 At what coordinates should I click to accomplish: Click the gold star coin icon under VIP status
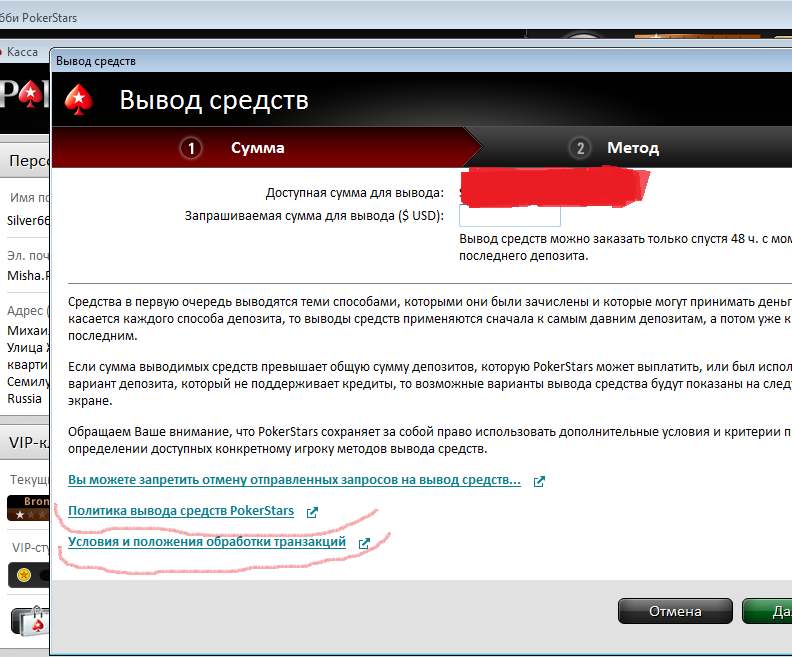point(24,575)
